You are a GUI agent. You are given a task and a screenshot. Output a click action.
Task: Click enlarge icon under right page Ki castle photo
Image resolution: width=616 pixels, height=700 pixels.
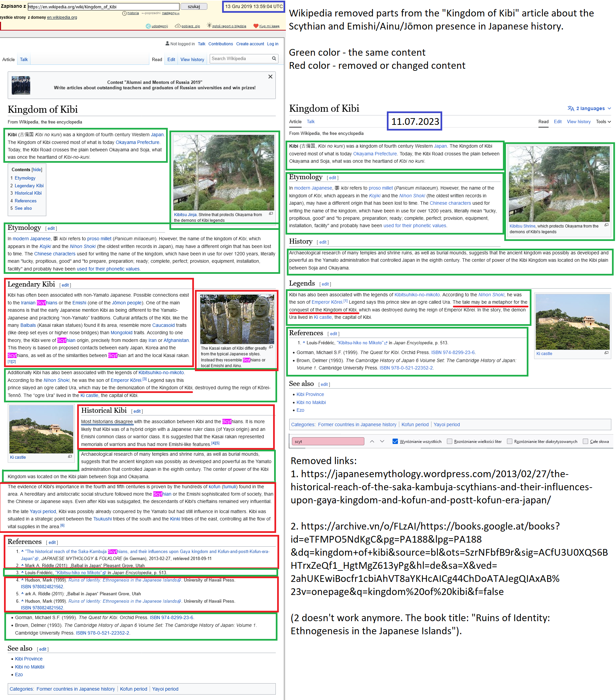coord(606,353)
